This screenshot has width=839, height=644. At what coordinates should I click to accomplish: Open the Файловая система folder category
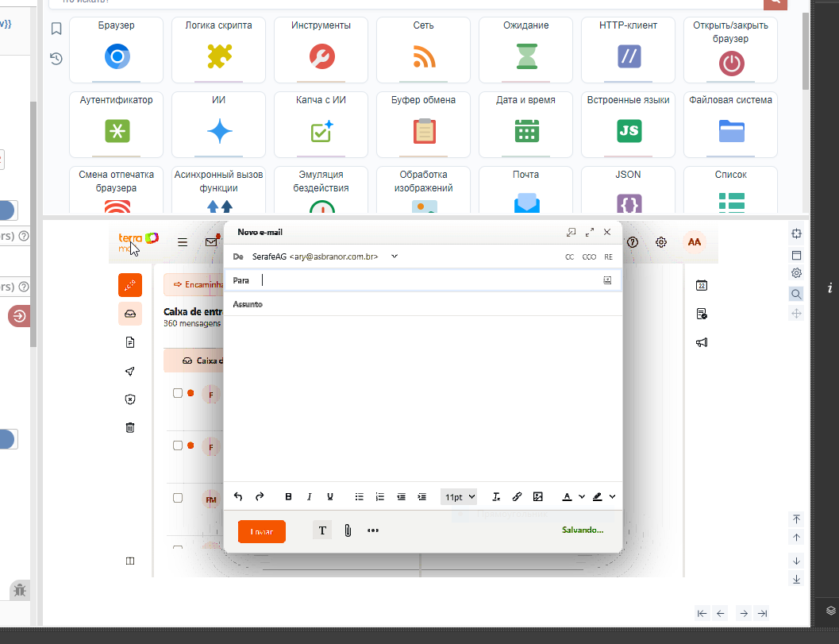click(x=730, y=125)
